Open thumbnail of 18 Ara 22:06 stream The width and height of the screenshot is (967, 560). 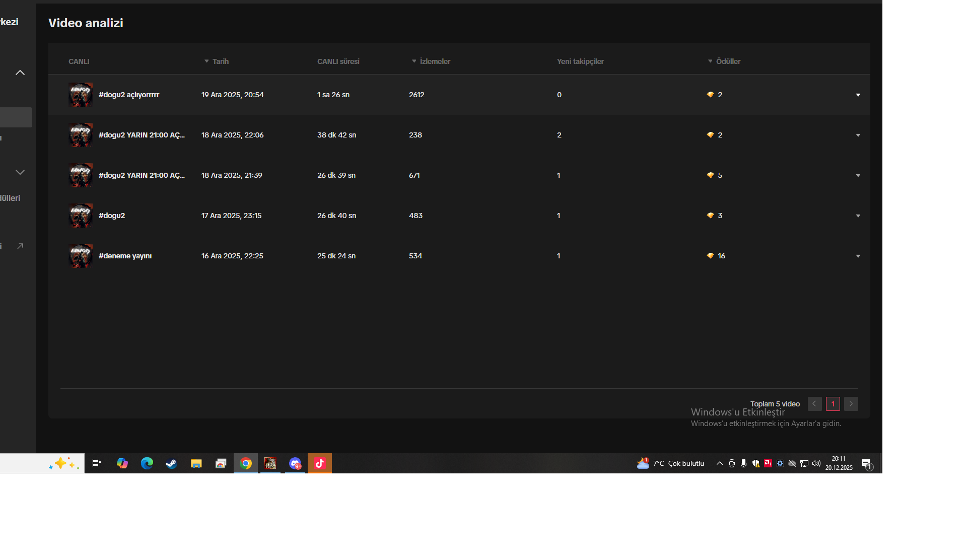[x=81, y=135]
